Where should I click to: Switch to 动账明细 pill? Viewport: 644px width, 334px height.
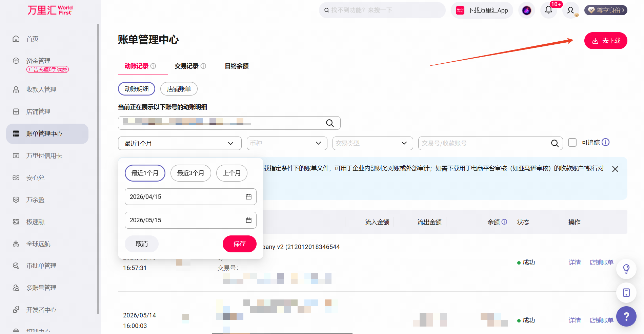pos(137,89)
